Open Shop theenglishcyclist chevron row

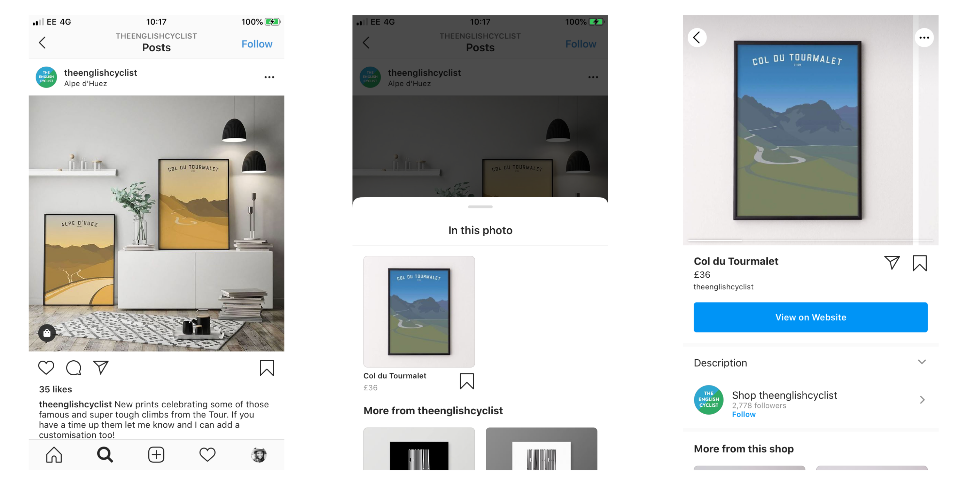810,400
